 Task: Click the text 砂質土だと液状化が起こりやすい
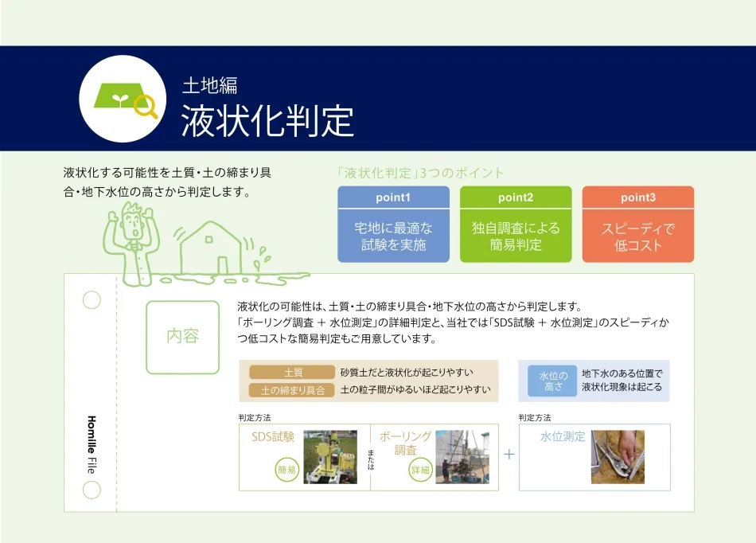coord(407,373)
